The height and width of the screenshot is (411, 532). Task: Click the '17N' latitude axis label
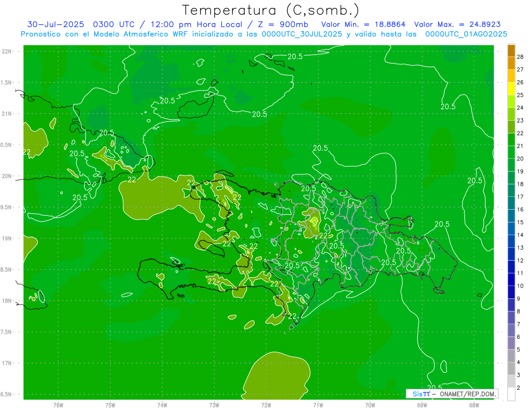click(7, 363)
